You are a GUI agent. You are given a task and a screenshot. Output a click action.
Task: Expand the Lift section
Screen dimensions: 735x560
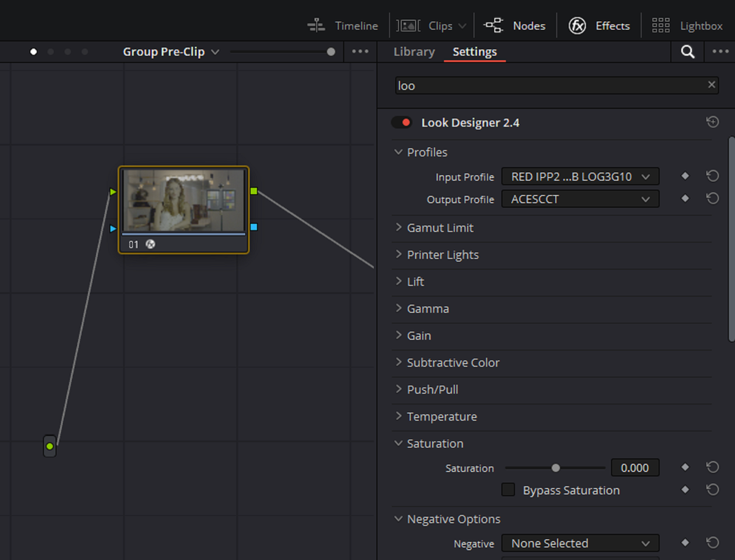click(x=398, y=281)
